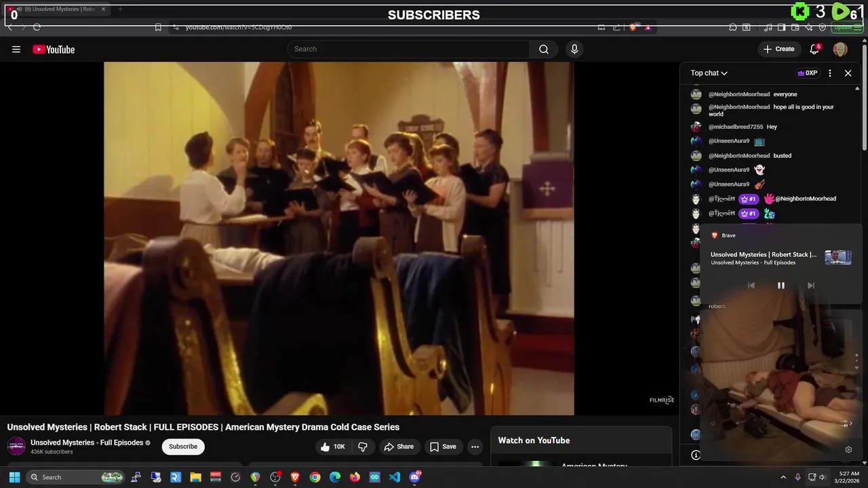The width and height of the screenshot is (868, 488).
Task: Open the Create menu
Action: (x=778, y=49)
